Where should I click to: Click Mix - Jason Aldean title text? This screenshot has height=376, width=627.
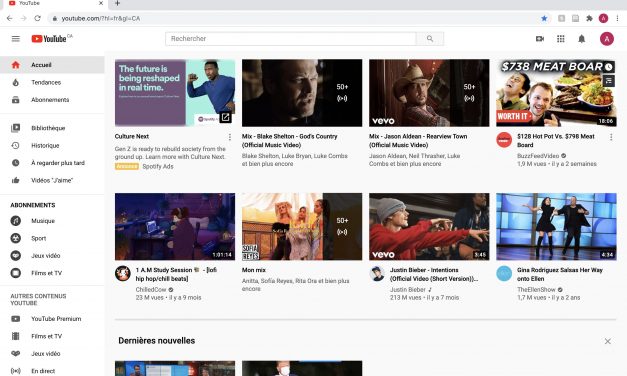(418, 141)
